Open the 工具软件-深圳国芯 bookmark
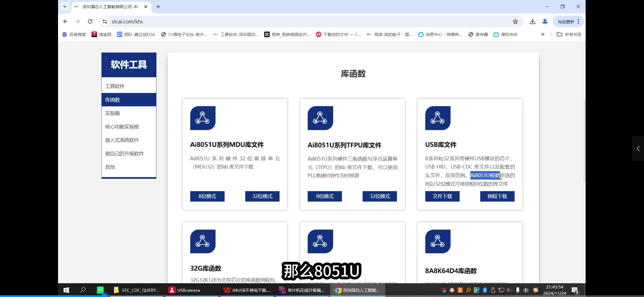644x297 pixels. [236, 34]
